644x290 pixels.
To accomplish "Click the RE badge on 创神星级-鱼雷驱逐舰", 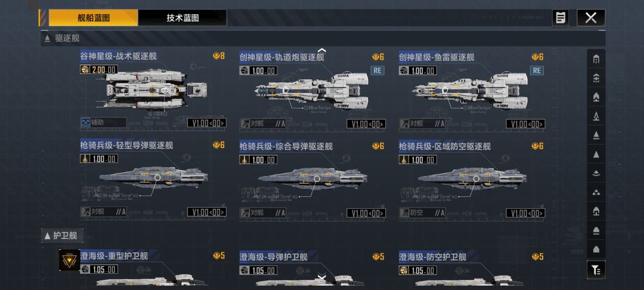I will [537, 70].
